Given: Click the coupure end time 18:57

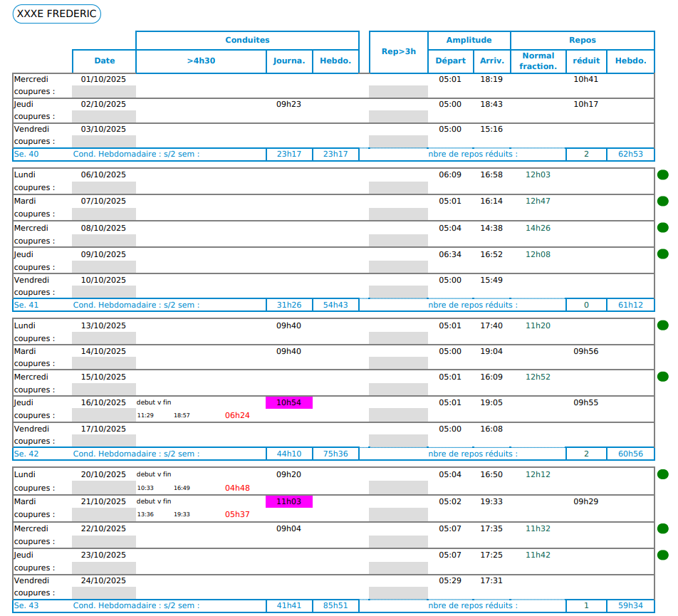Looking at the screenshot, I should click(x=182, y=415).
